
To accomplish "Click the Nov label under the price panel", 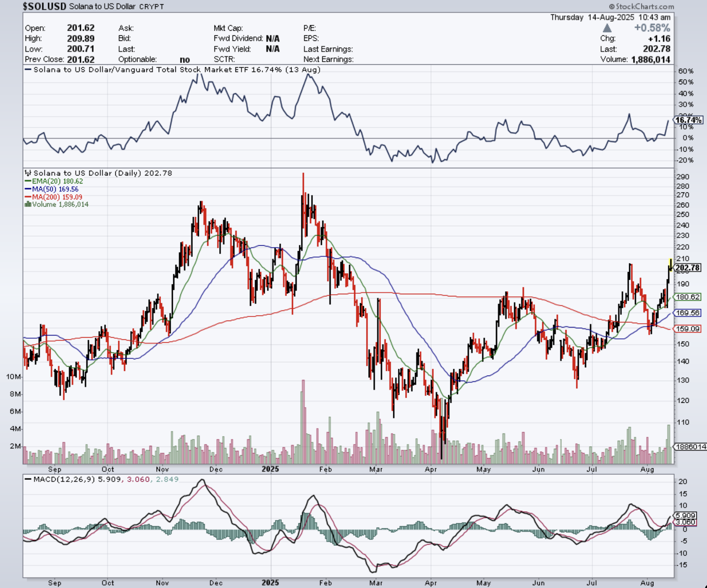I will point(162,469).
